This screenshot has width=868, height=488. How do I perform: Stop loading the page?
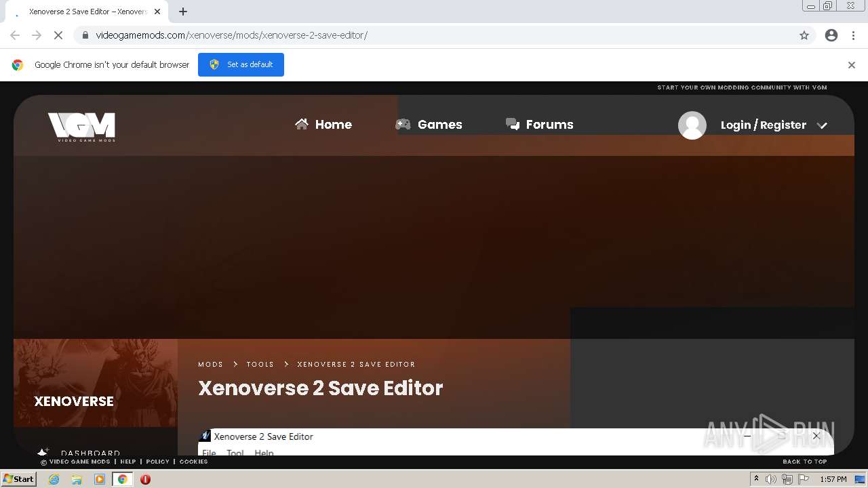[x=58, y=35]
